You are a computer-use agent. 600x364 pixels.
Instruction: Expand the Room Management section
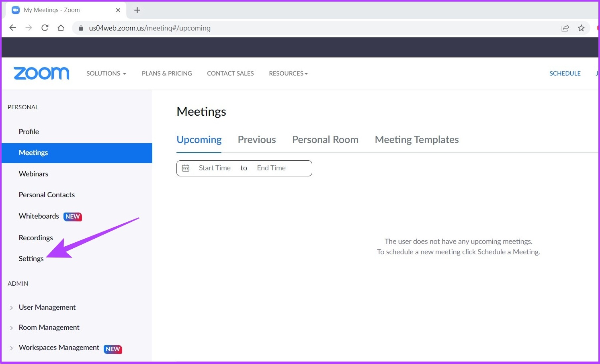[x=11, y=328]
